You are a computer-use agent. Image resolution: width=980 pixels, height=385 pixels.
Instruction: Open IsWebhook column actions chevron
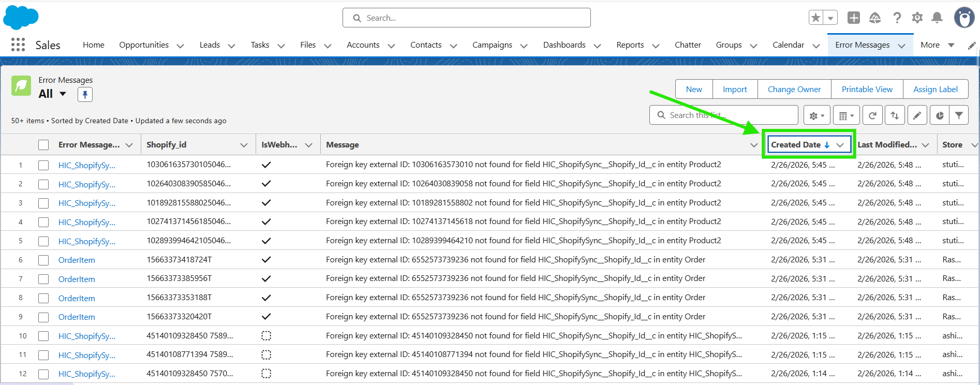click(x=308, y=145)
